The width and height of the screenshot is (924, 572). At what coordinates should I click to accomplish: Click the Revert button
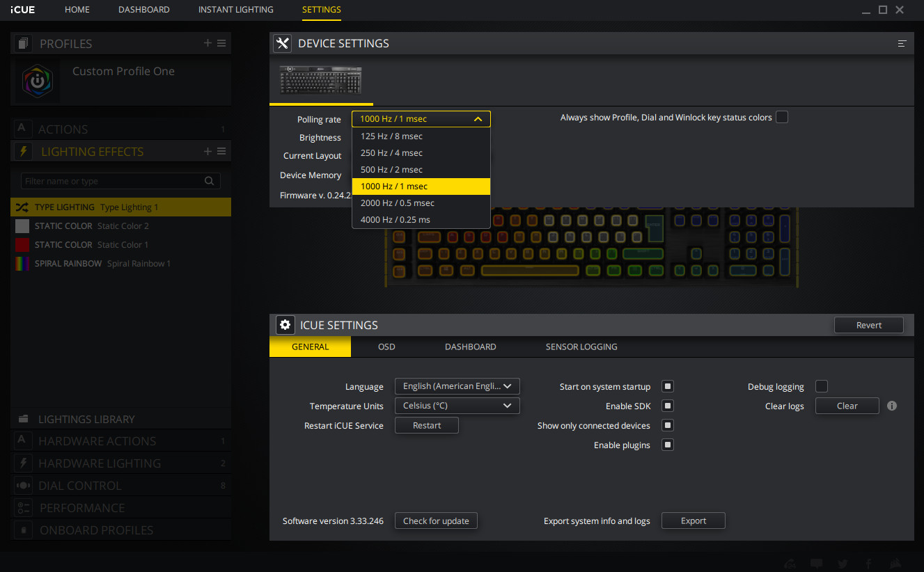869,325
